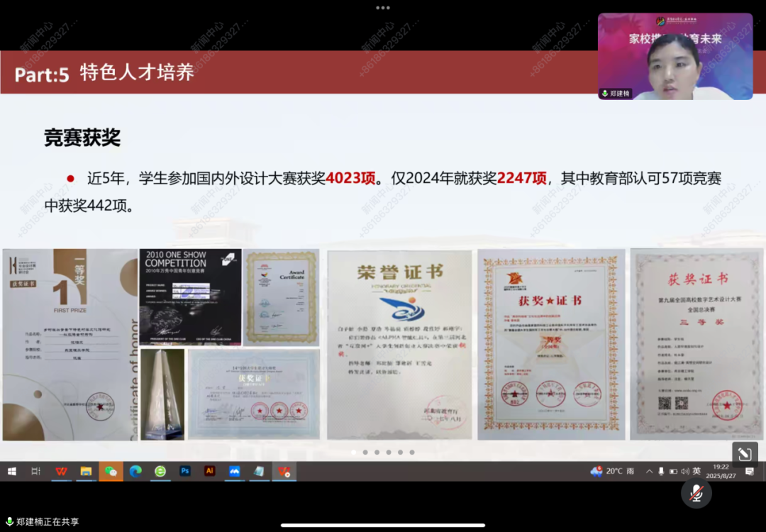Click the 郑建楠正在共享 sharing status bar
This screenshot has height=532, width=766.
[x=47, y=521]
